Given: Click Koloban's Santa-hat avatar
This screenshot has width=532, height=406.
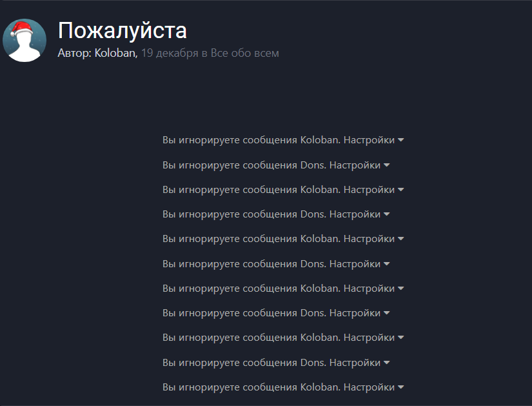Looking at the screenshot, I should [25, 40].
